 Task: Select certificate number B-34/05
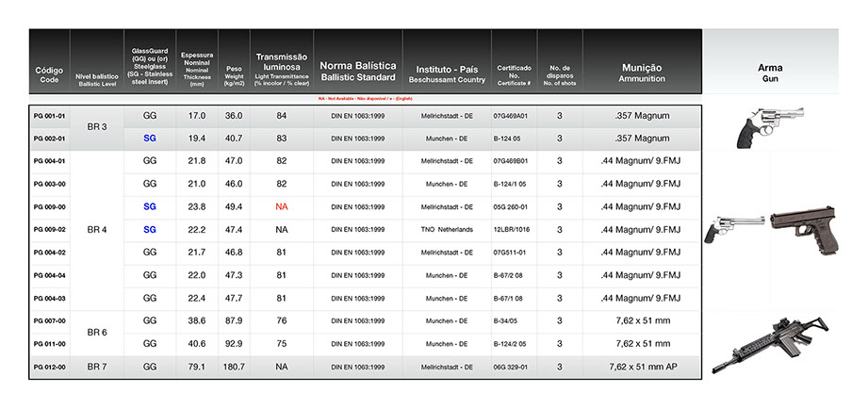point(505,321)
